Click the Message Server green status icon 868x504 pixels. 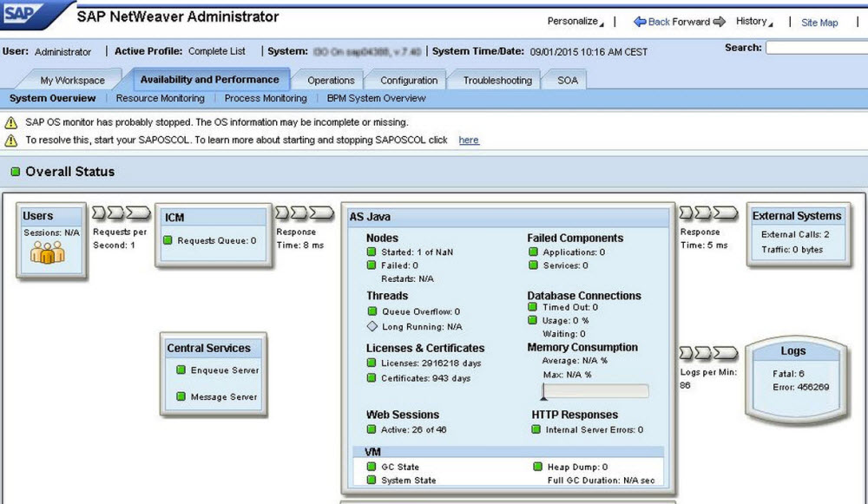pyautogui.click(x=181, y=396)
